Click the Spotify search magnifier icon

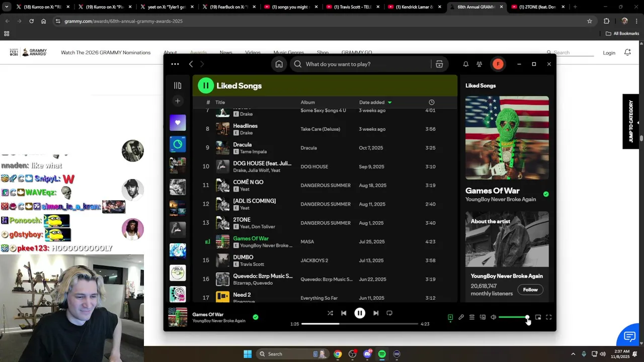298,64
